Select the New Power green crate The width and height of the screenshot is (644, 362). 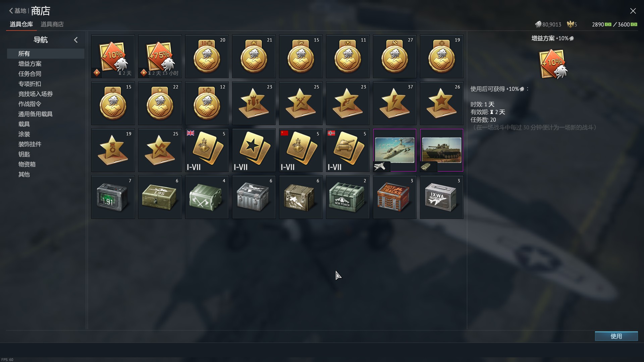coord(348,197)
